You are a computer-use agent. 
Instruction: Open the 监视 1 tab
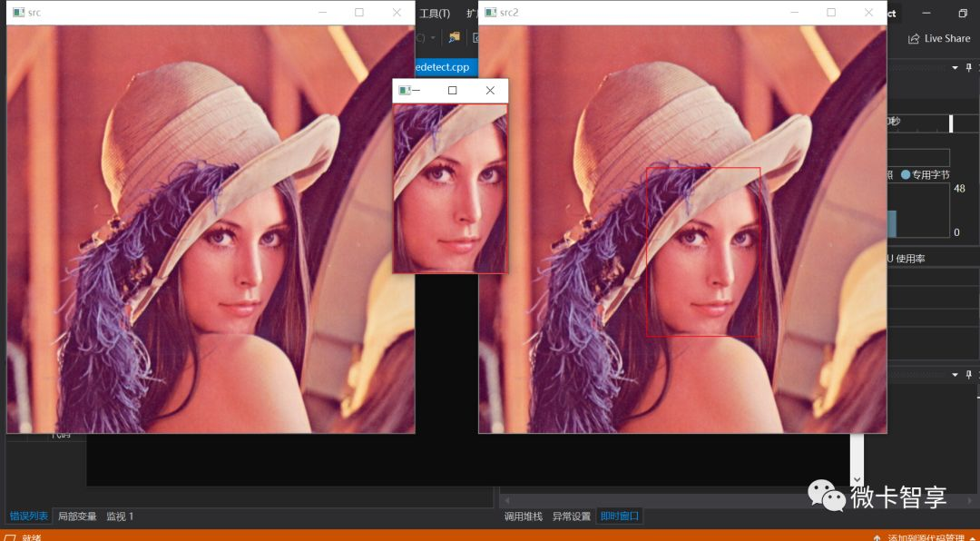[120, 516]
